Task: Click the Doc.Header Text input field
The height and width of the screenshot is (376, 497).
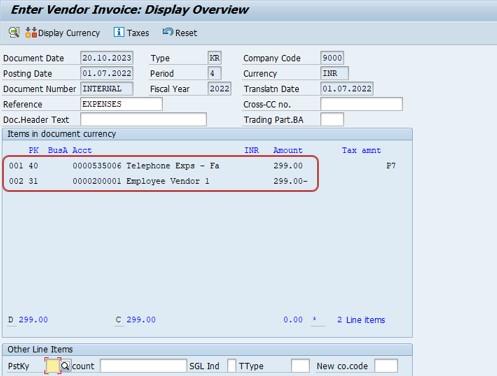Action: tap(143, 119)
